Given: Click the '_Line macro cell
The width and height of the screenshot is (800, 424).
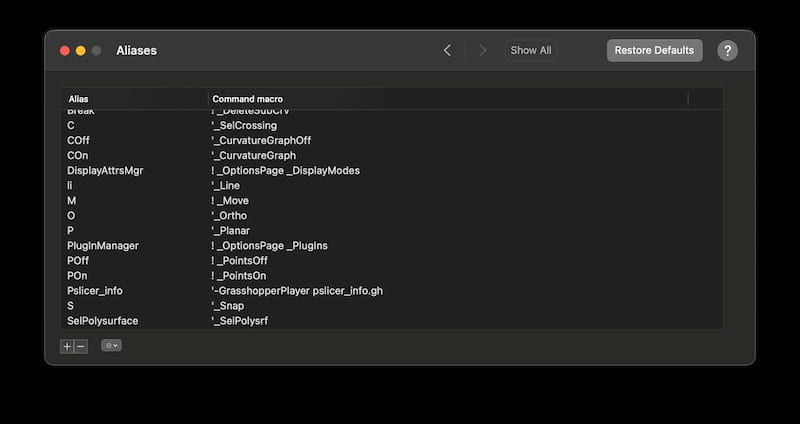Looking at the screenshot, I should 225,186.
